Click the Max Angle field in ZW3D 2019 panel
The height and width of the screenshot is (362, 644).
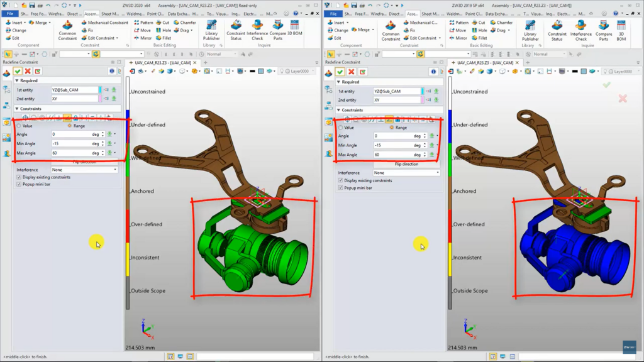click(x=393, y=155)
